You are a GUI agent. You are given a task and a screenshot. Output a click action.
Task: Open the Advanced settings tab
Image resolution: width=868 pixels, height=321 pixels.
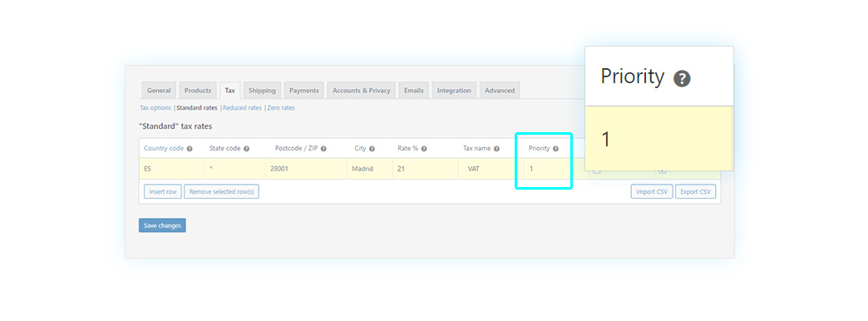tap(500, 90)
